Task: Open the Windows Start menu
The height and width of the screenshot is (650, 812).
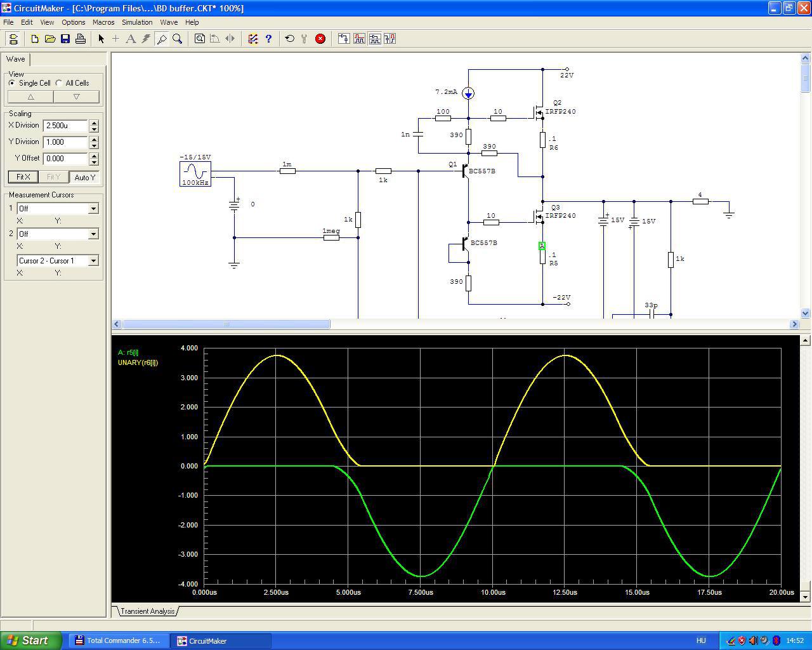Action: click(x=31, y=640)
